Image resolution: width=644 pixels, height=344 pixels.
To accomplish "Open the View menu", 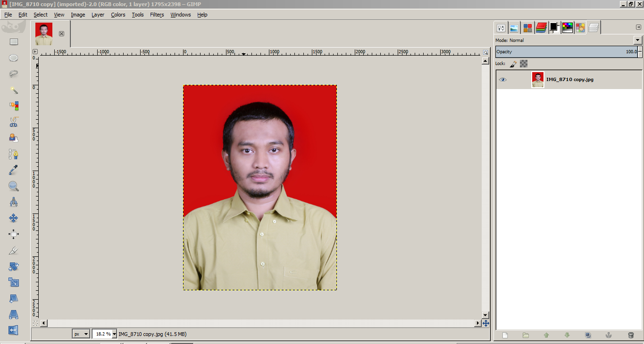I will (x=59, y=15).
